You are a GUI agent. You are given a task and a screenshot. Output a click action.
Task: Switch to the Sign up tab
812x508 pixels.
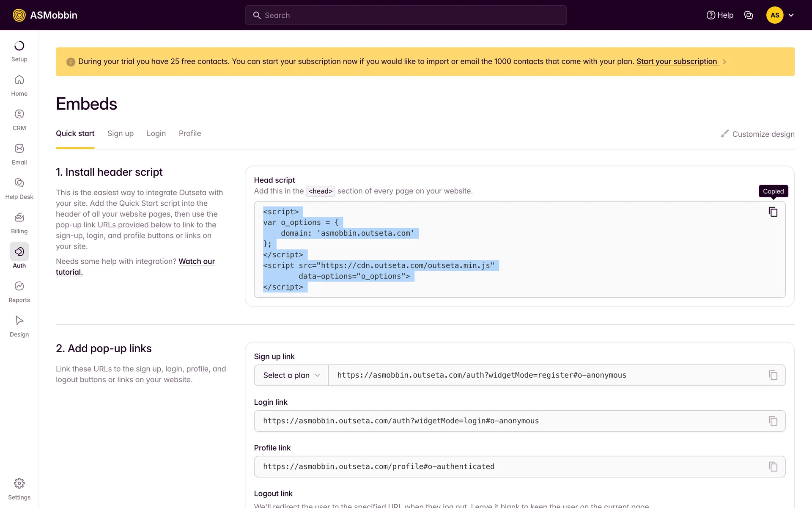[120, 133]
